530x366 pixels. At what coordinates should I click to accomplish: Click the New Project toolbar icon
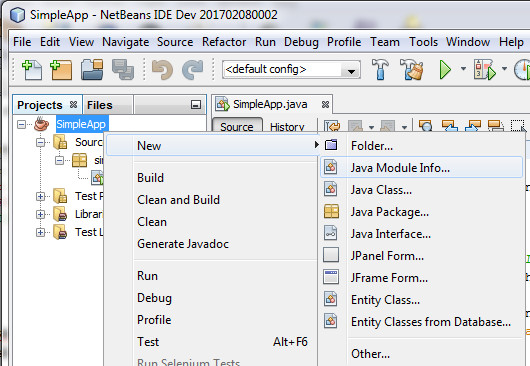pos(61,70)
